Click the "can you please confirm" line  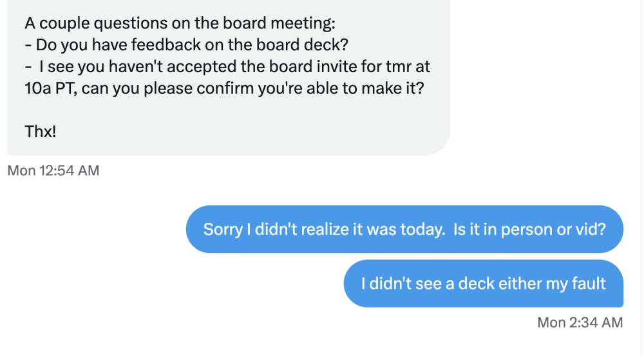click(x=224, y=88)
